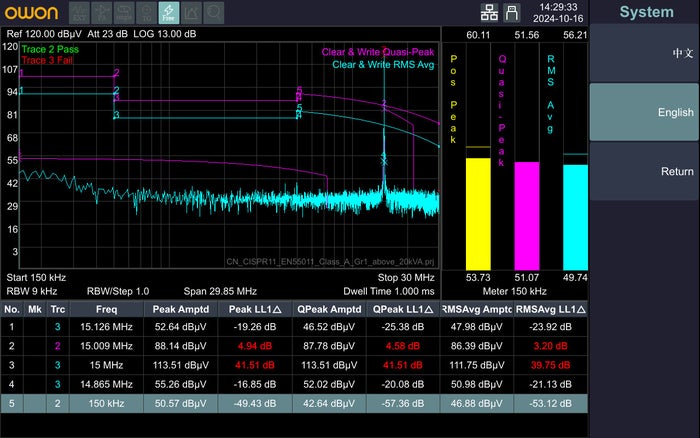Click the Return softkey

(x=644, y=171)
